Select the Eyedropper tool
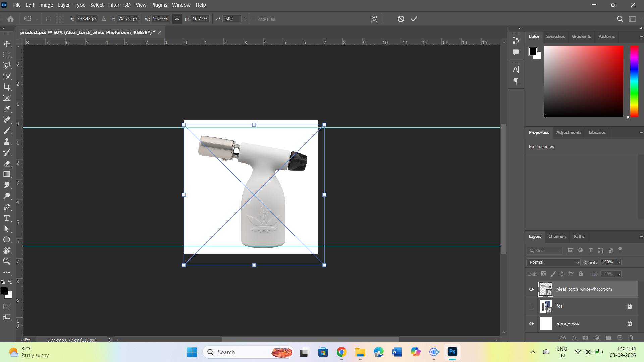The height and width of the screenshot is (362, 644). (x=7, y=109)
